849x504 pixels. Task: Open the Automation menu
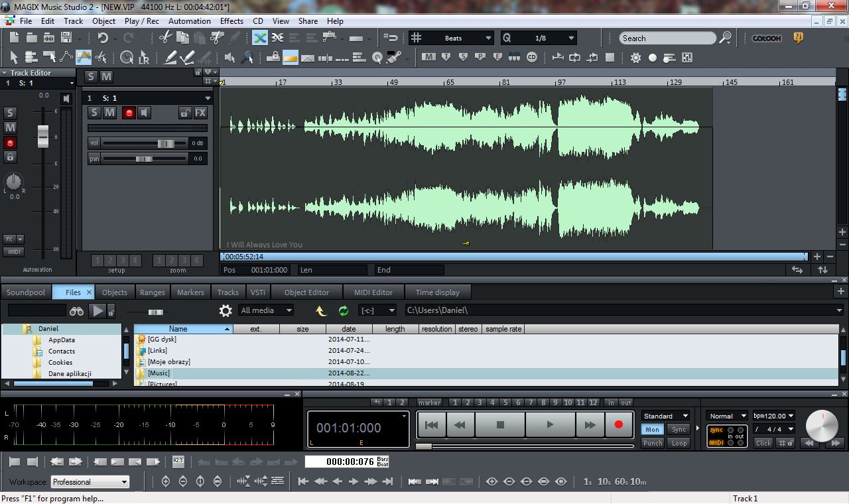pyautogui.click(x=189, y=21)
